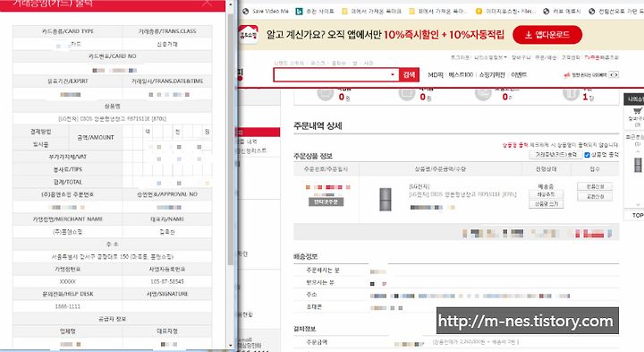Click the 거래증빙(카드)출력 button
The image size is (644, 352).
point(555,155)
